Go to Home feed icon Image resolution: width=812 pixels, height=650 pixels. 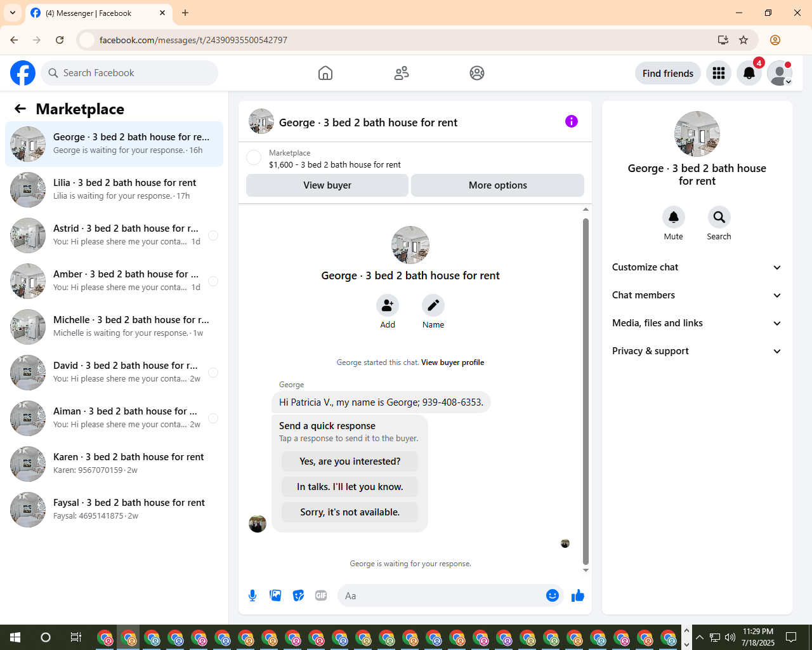pyautogui.click(x=325, y=73)
